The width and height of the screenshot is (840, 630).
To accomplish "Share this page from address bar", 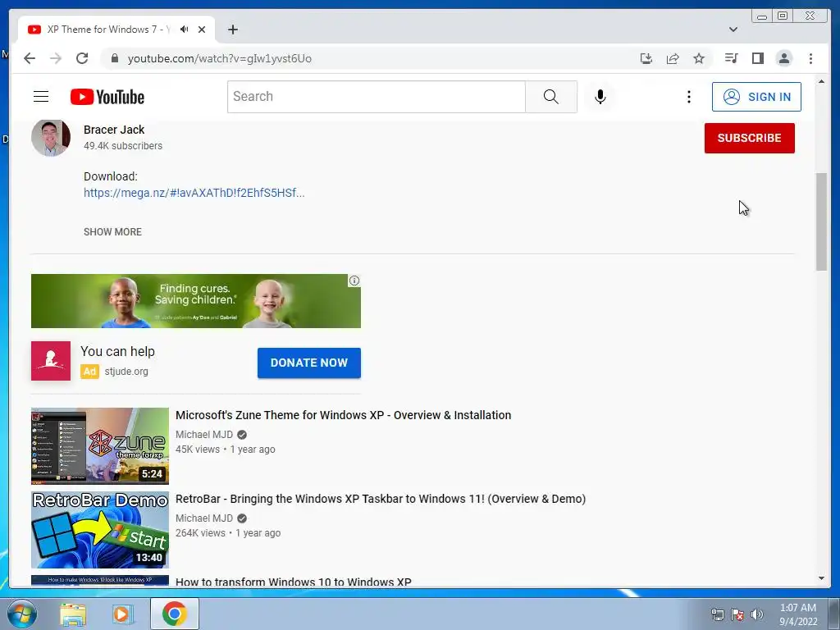I will 673,58.
